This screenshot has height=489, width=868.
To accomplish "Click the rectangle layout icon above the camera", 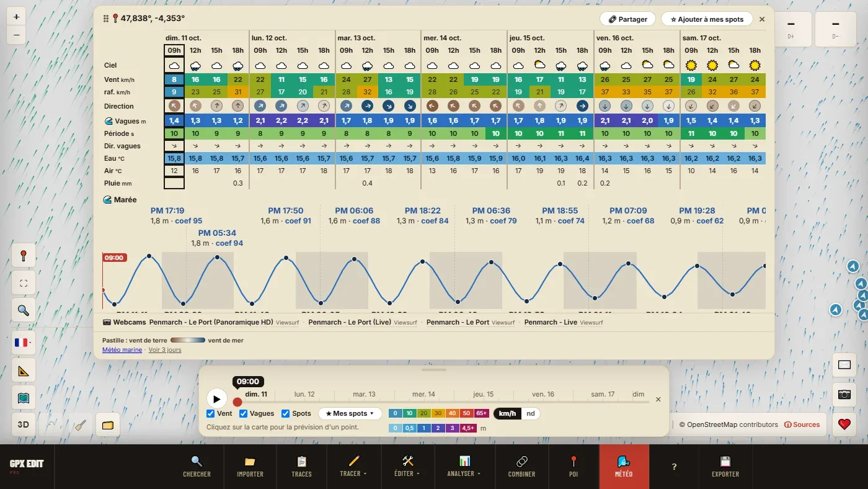I will click(844, 365).
